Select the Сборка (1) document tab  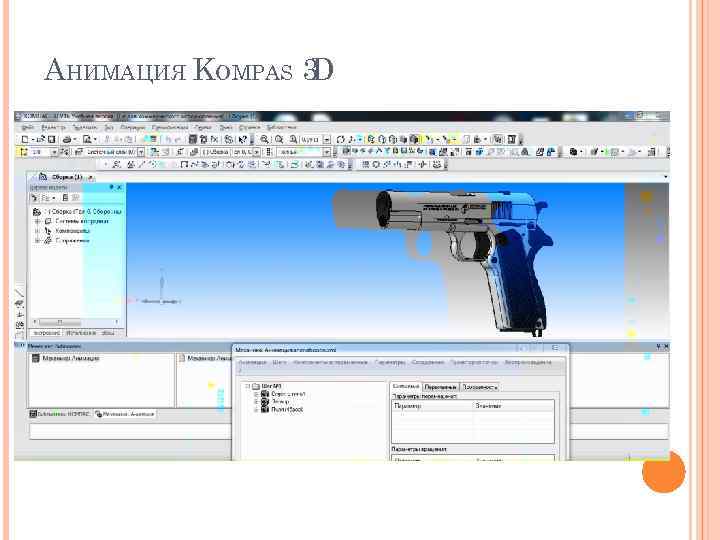point(62,177)
